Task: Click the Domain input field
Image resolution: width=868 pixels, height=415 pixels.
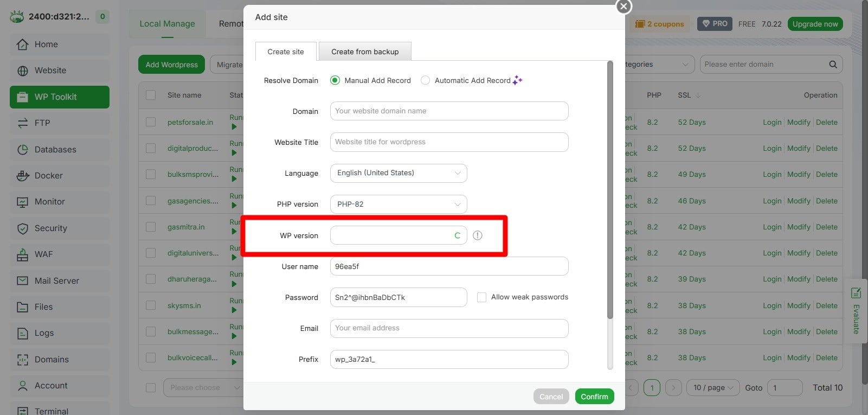Action: 449,111
